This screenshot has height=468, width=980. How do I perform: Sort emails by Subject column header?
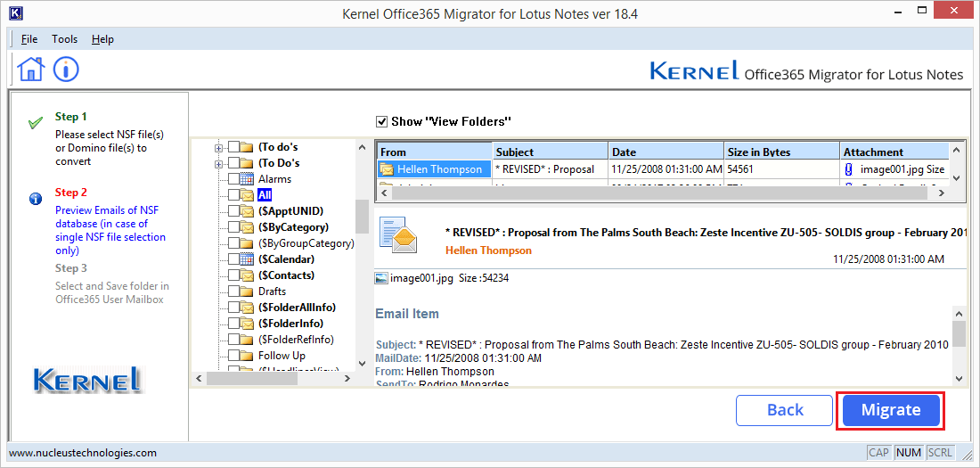click(550, 152)
